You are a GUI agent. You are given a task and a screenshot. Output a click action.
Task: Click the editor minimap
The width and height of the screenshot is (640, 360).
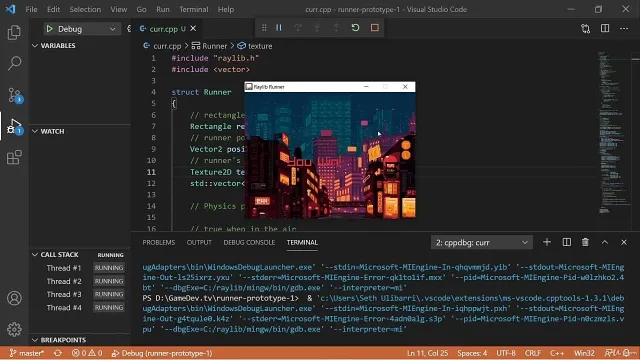614,133
